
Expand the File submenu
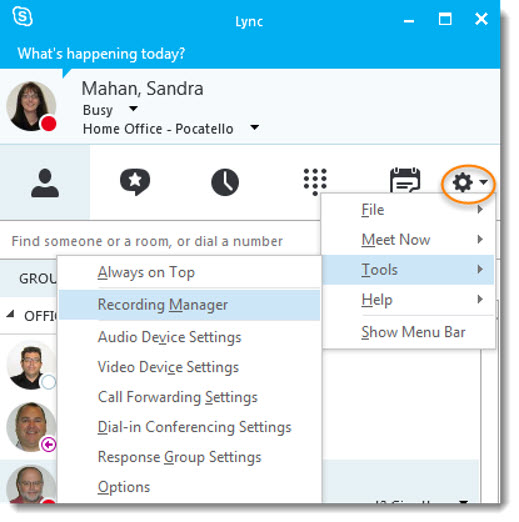[408, 210]
